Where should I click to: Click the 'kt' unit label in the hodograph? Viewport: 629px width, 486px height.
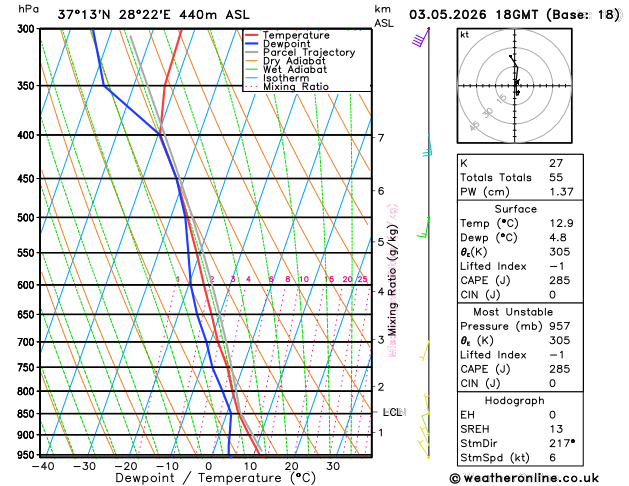point(464,35)
